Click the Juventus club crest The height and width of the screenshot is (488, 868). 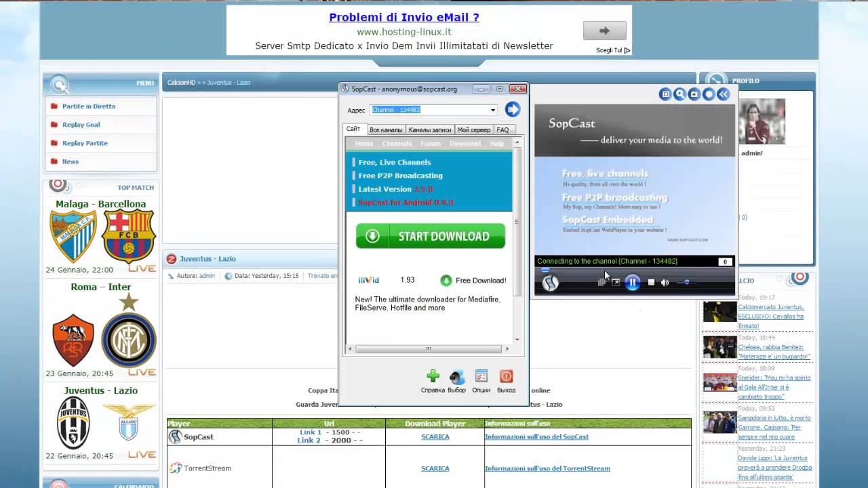click(x=73, y=422)
